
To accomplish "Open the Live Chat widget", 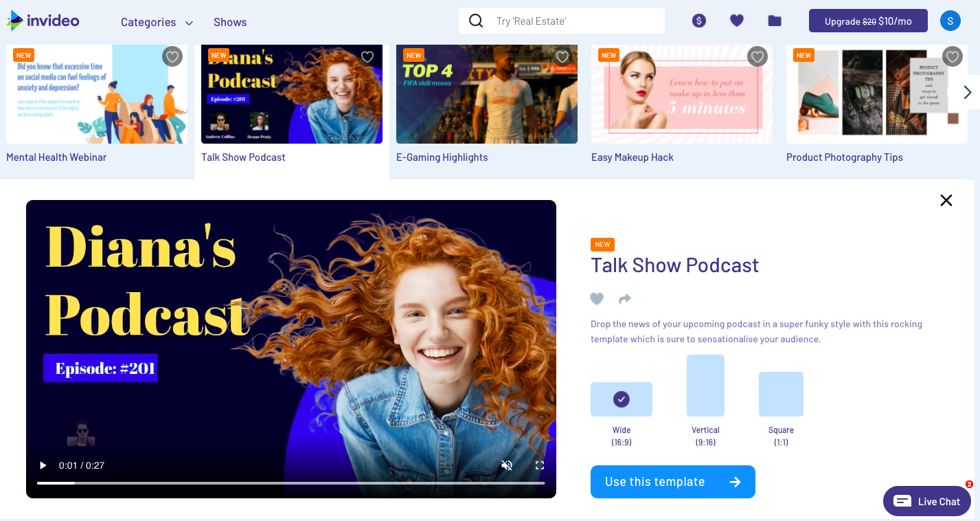I will [x=926, y=501].
